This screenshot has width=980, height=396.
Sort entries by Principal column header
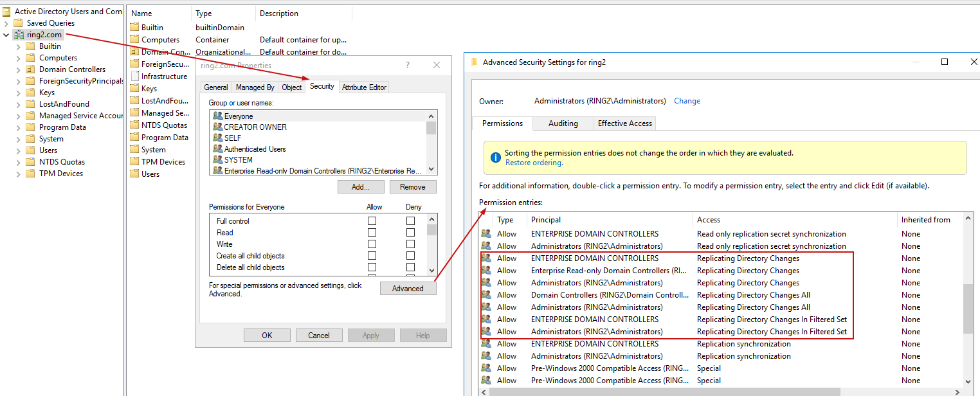click(545, 220)
